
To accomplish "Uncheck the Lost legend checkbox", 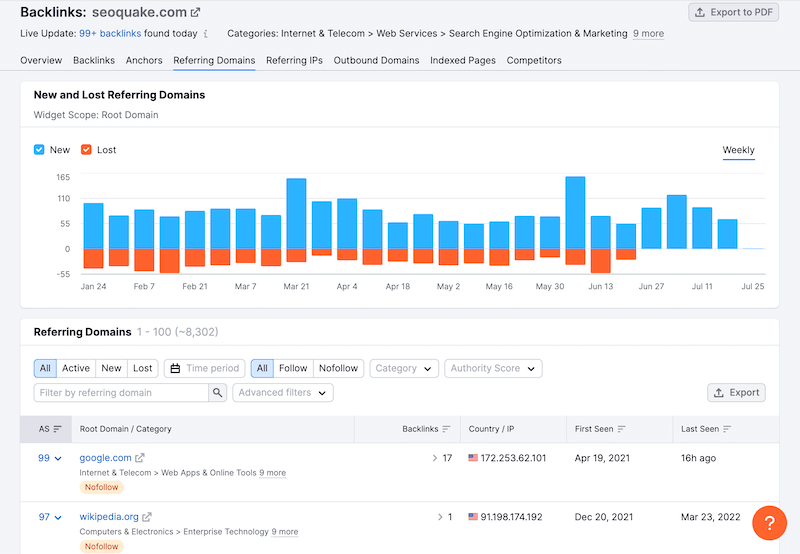I will click(86, 150).
